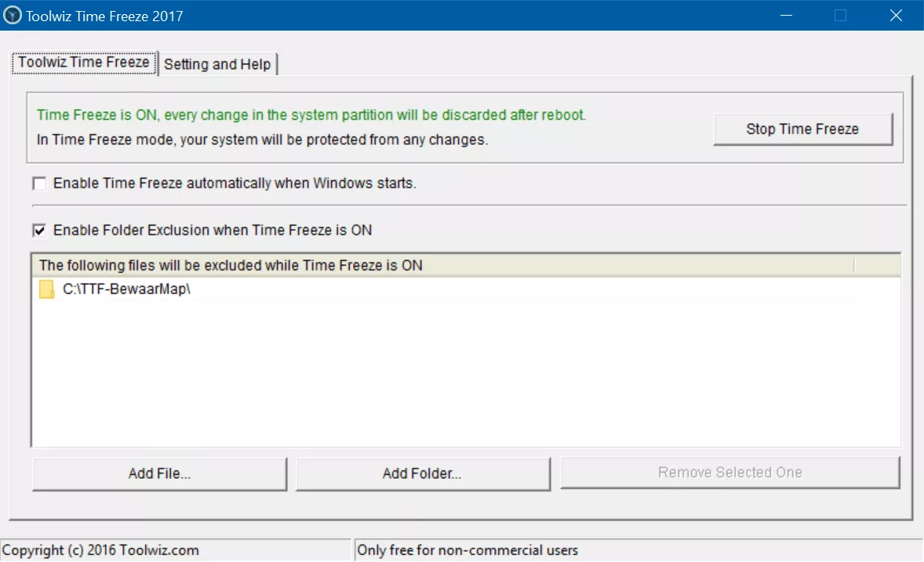Close the Toolwiz Time Freeze 2017 window
Viewport: 924px width, 562px height.
(x=896, y=16)
